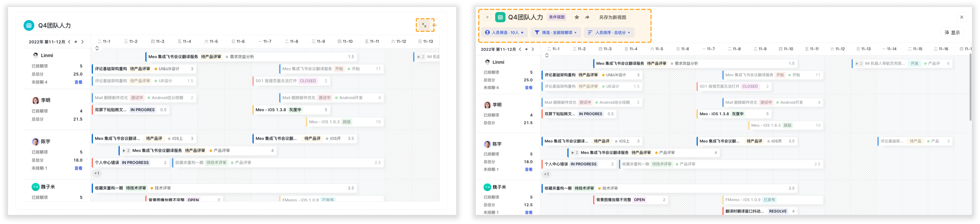Screen dimensions: 980x224
Task: Click the 条件视图 tag in the expanded view
Action: pyautogui.click(x=557, y=17)
